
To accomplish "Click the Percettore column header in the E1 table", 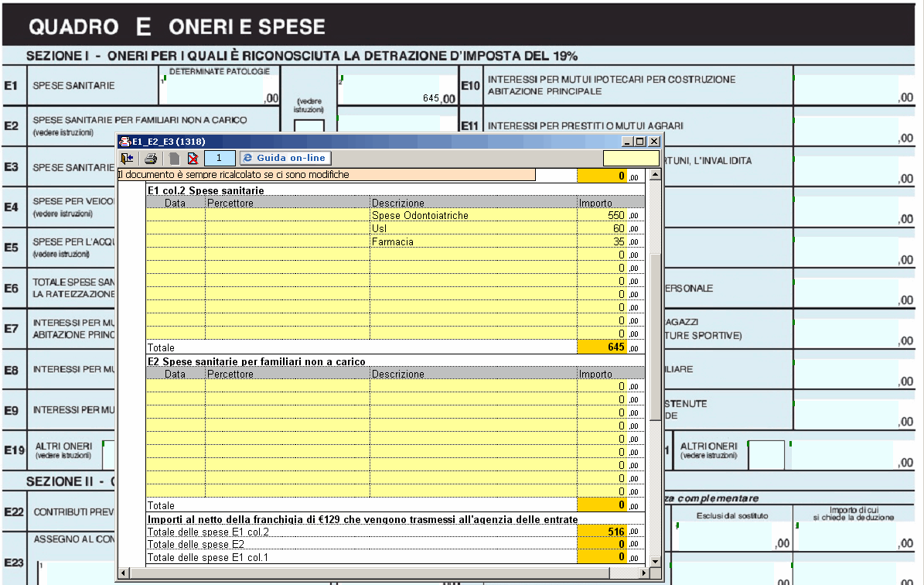I will [x=288, y=203].
